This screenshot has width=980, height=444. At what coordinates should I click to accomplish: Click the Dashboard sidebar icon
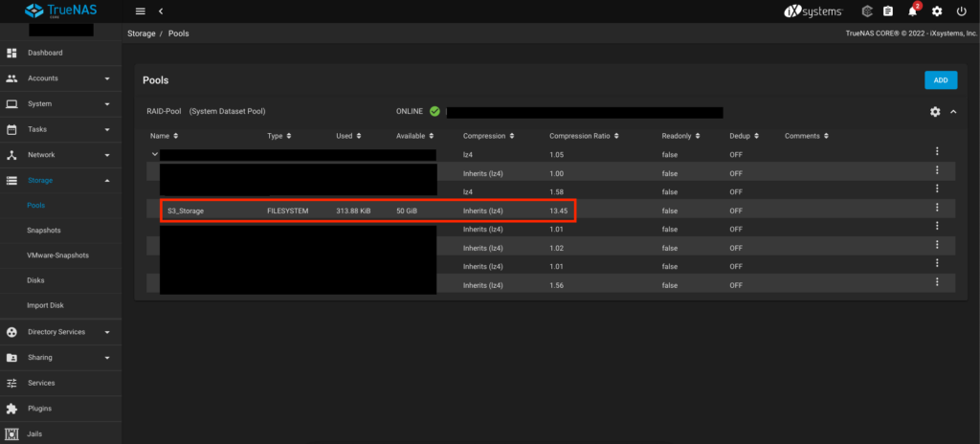(x=11, y=54)
